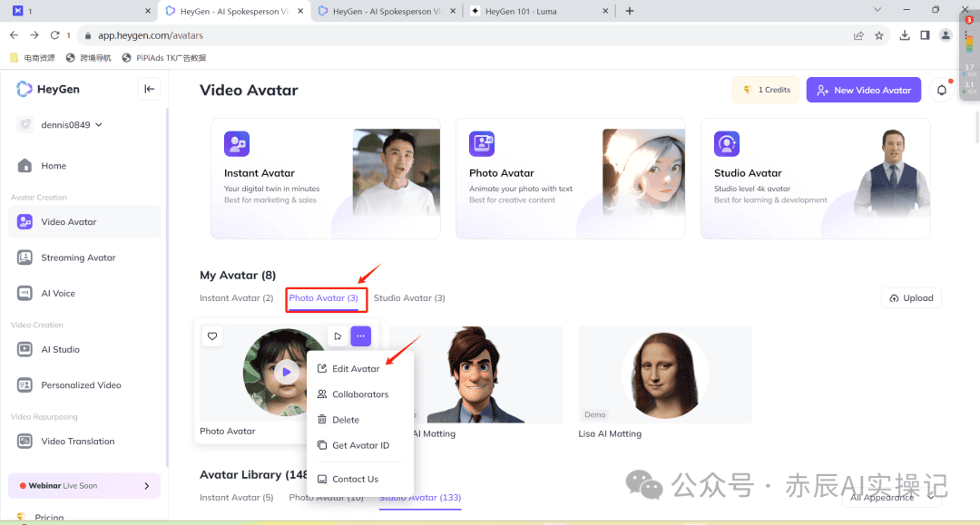Select AI Voice in the sidebar
The width and height of the screenshot is (980, 525).
coord(60,293)
